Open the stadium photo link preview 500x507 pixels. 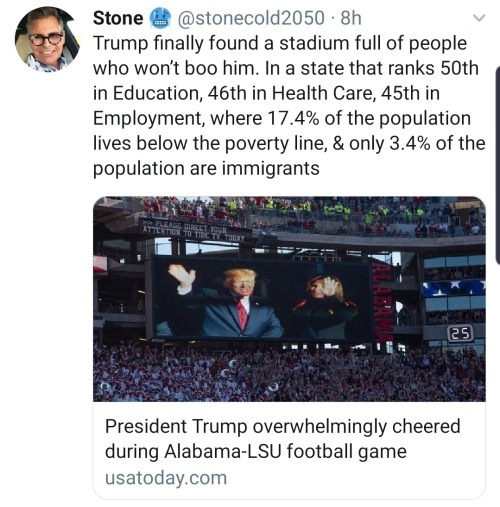(289, 299)
